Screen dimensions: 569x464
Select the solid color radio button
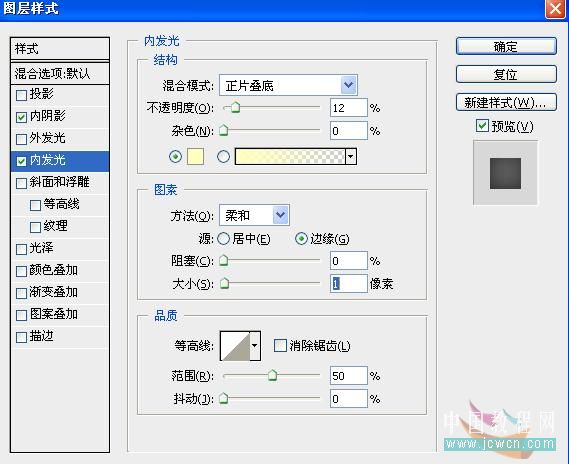pyautogui.click(x=176, y=157)
